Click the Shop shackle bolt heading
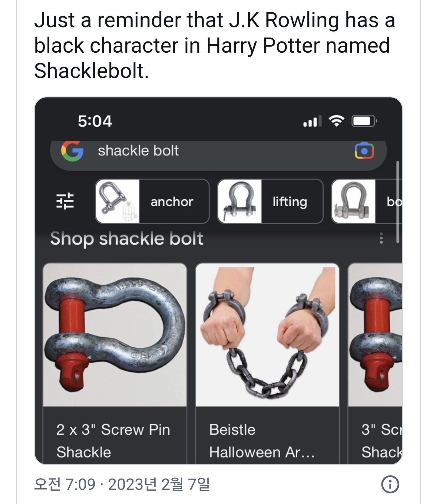 [x=127, y=238]
